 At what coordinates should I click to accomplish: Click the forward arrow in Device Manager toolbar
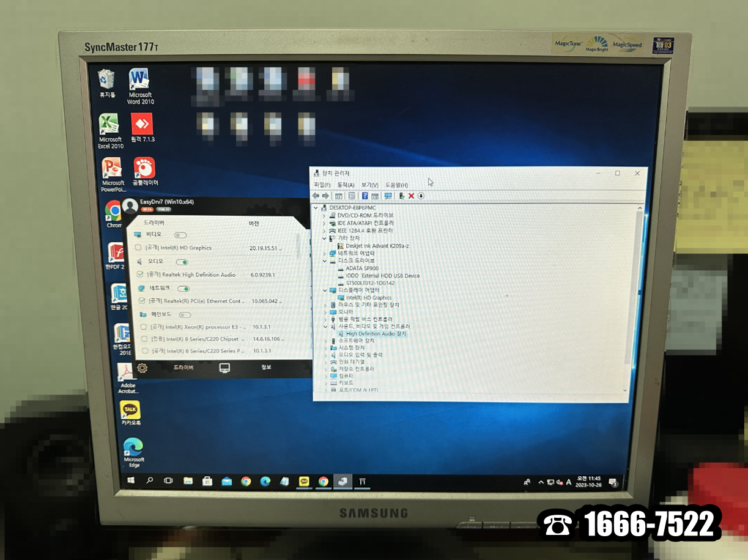click(325, 196)
